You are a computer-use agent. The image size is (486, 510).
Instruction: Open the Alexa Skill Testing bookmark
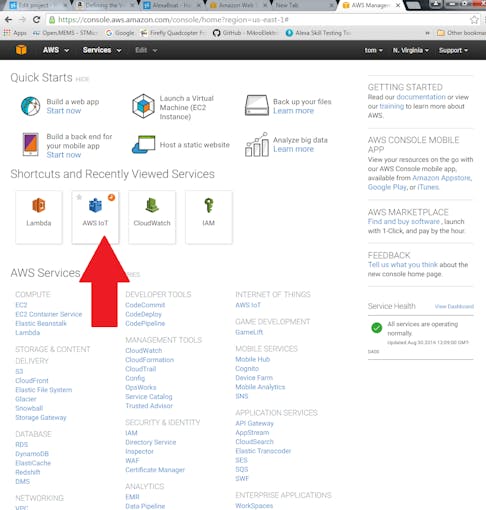[318, 33]
